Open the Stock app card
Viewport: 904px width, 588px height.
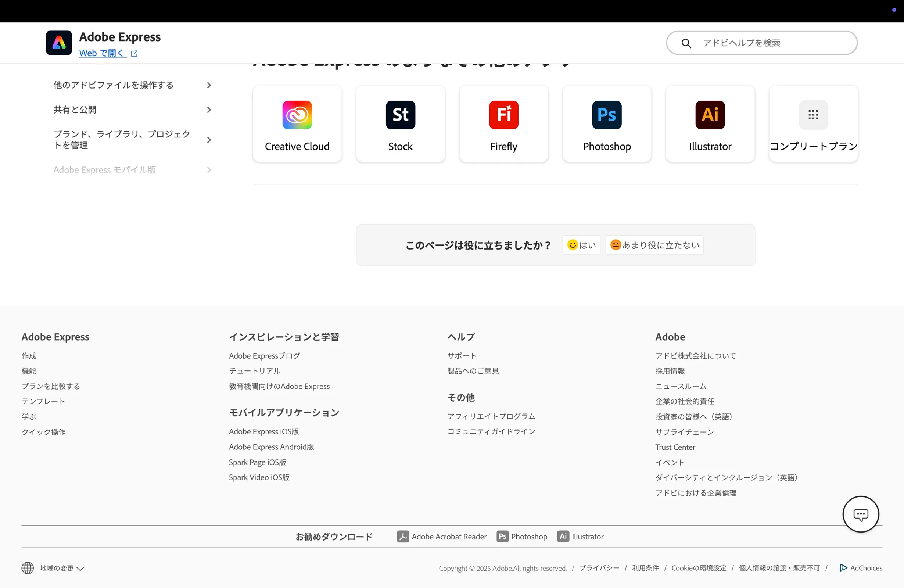tap(400, 124)
